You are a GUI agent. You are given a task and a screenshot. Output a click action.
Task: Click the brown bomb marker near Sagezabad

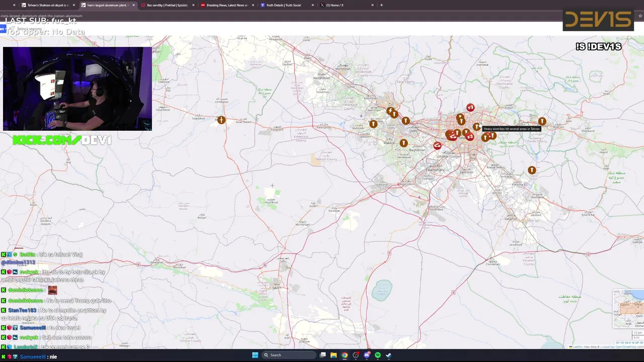point(221,120)
